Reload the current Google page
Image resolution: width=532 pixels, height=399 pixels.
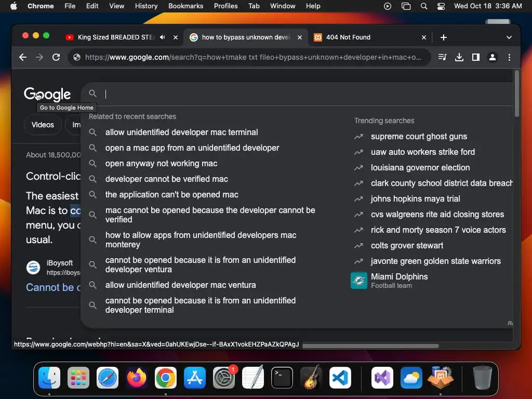(x=56, y=57)
